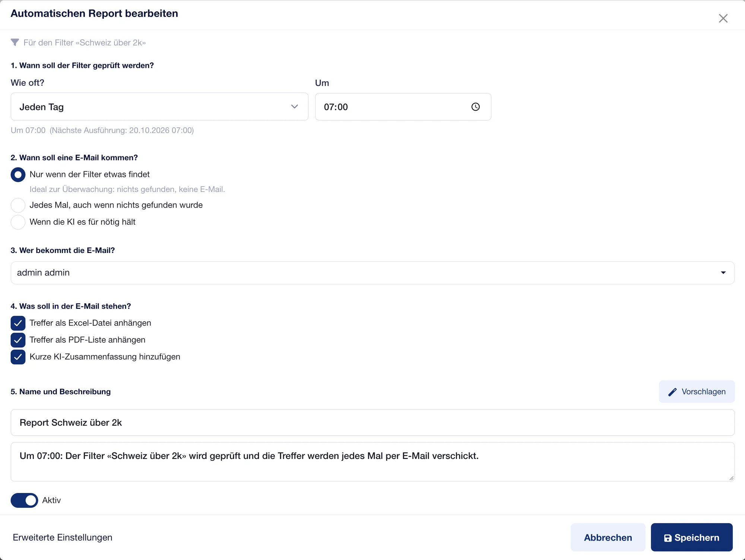Click the description text area

pyautogui.click(x=372, y=462)
